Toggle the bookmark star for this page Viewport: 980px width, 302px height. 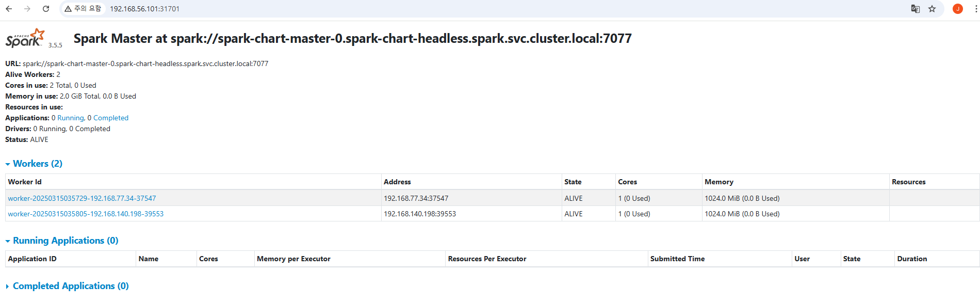point(932,9)
